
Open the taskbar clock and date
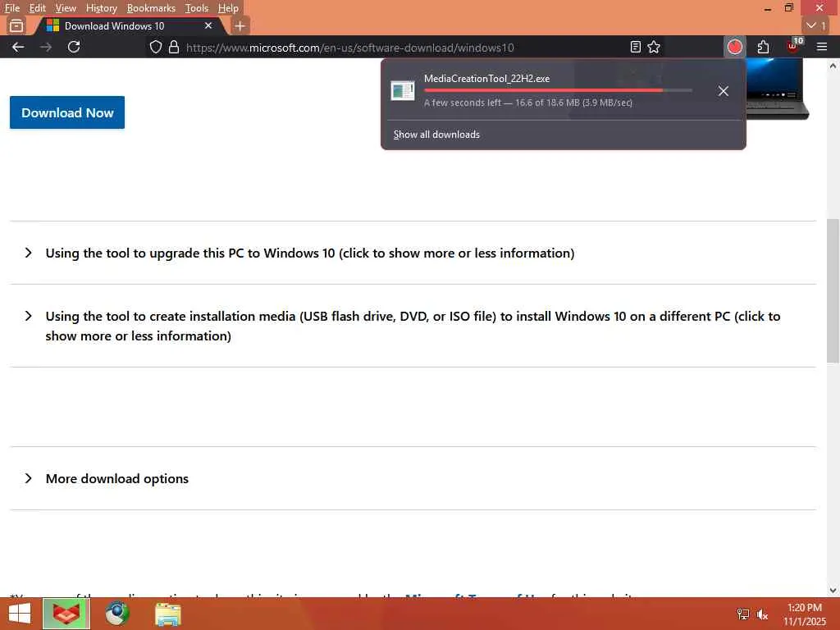coord(805,614)
